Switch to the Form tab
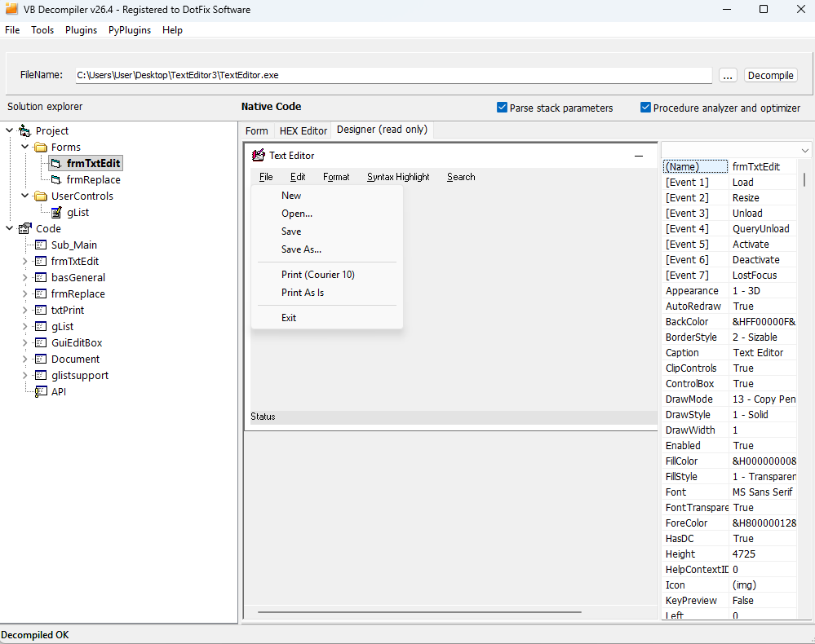 257,130
